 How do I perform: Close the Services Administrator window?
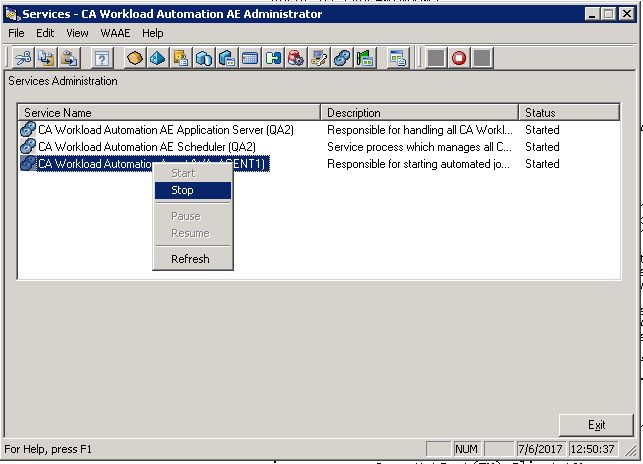tap(627, 14)
